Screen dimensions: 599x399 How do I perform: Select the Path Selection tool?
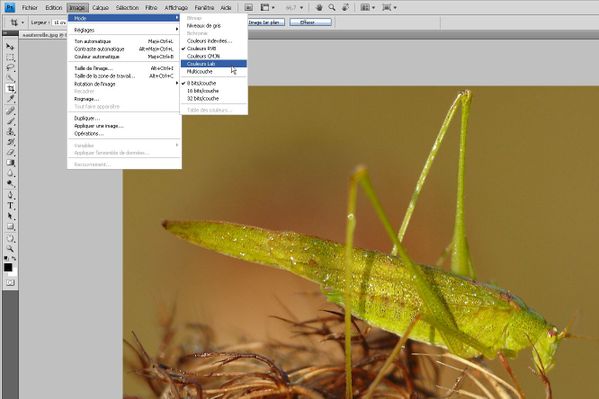tap(10, 216)
